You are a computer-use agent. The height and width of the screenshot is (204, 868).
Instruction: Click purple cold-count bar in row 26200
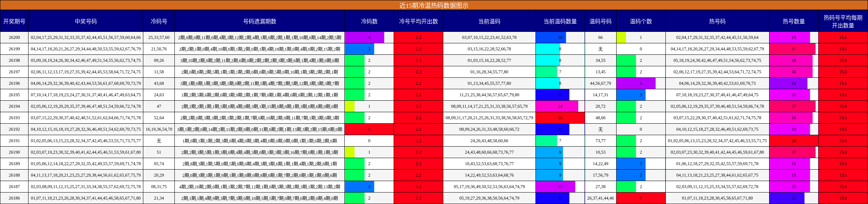[365, 37]
